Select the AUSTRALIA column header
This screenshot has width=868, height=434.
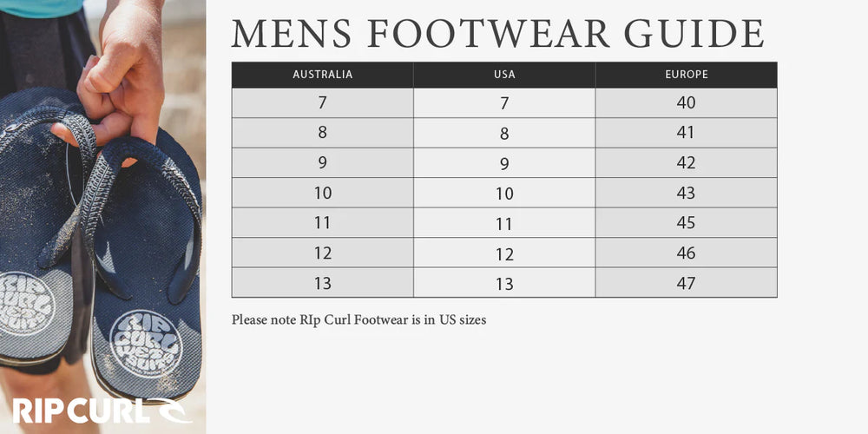tap(322, 75)
